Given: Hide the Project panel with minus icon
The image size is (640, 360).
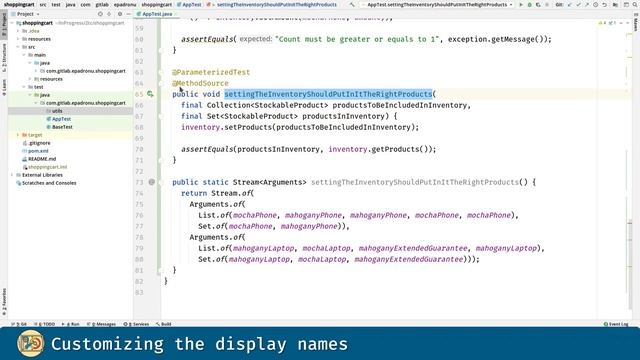Looking at the screenshot, I should point(129,14).
